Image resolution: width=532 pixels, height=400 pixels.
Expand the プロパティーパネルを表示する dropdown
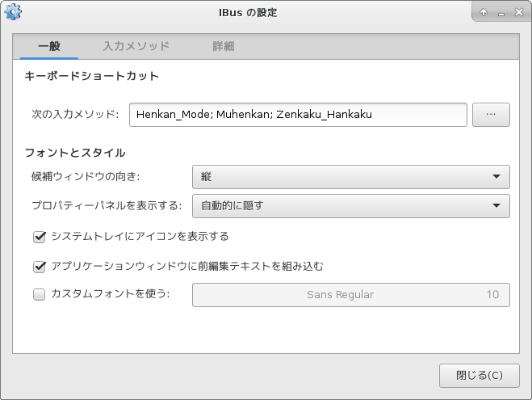pyautogui.click(x=351, y=206)
